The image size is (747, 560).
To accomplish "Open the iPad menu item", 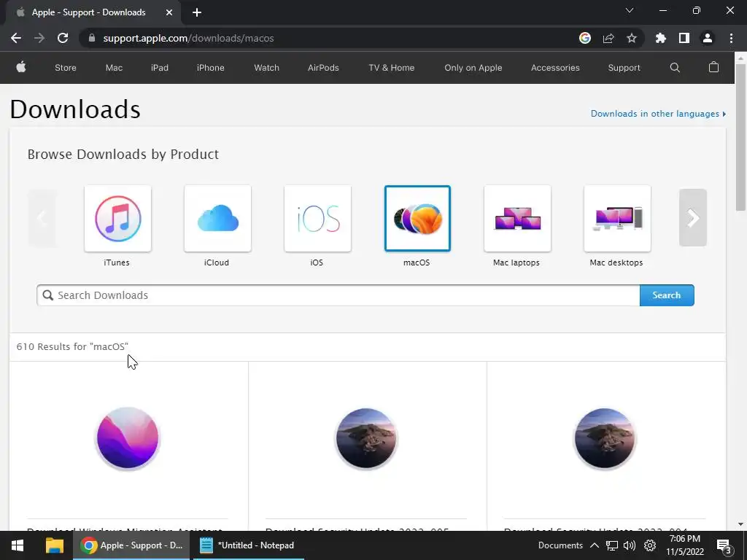I will pyautogui.click(x=160, y=68).
